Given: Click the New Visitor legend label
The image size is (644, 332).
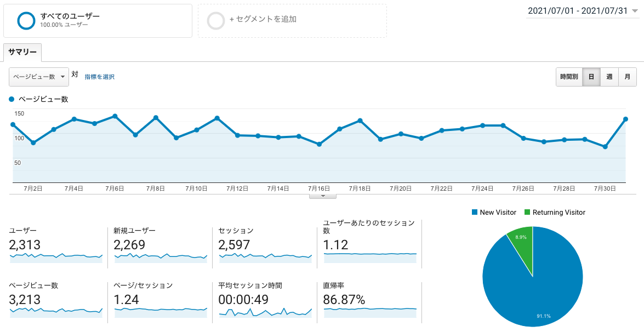Looking at the screenshot, I should click(x=498, y=212).
